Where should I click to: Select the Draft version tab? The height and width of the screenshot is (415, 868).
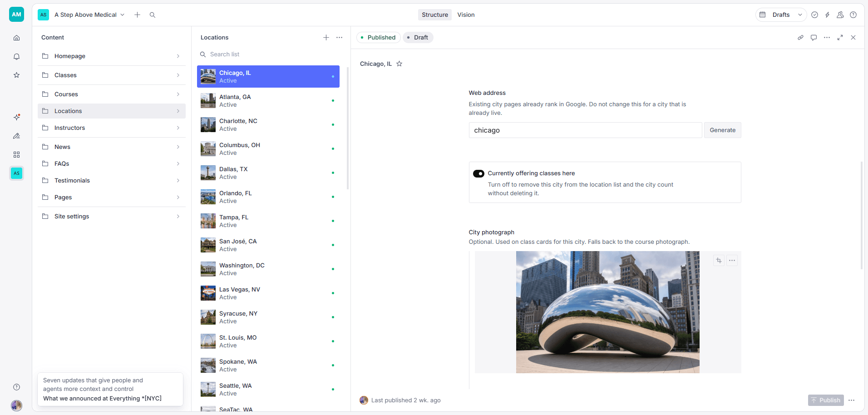(418, 37)
